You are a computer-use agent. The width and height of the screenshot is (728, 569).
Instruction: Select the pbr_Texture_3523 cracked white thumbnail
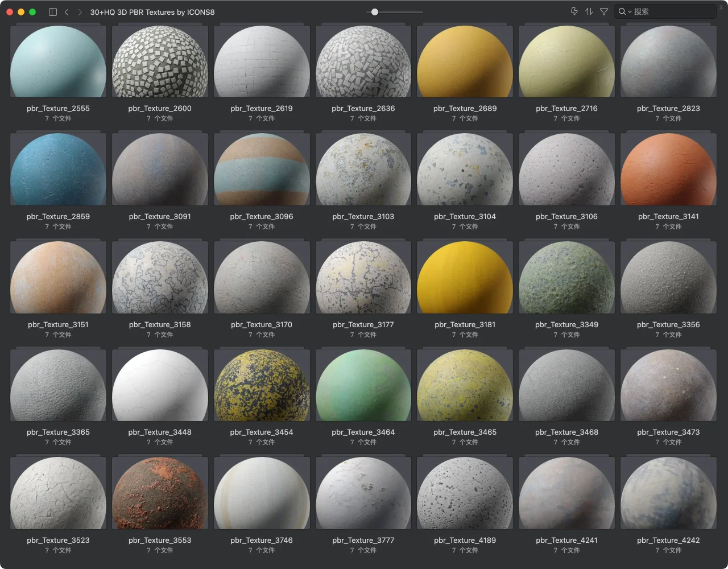pyautogui.click(x=58, y=493)
